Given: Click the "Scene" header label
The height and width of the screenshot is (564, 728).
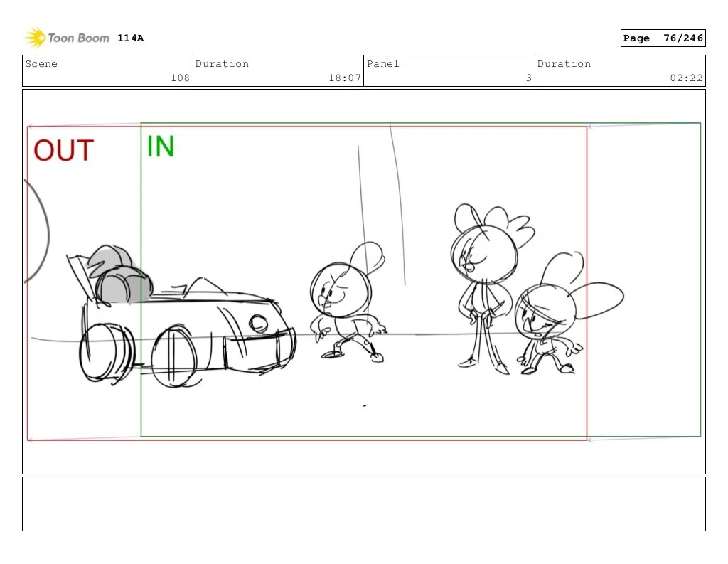Looking at the screenshot, I should (41, 63).
